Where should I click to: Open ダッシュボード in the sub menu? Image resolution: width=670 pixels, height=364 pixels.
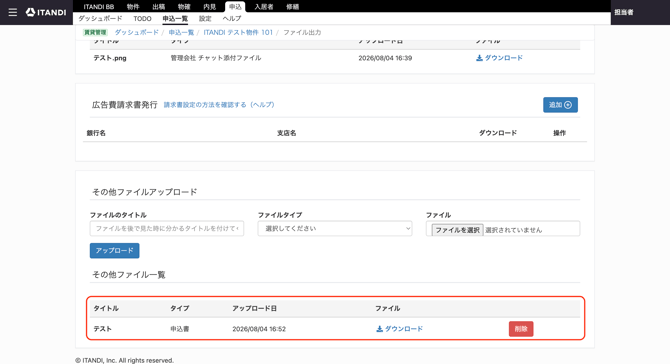click(x=100, y=18)
